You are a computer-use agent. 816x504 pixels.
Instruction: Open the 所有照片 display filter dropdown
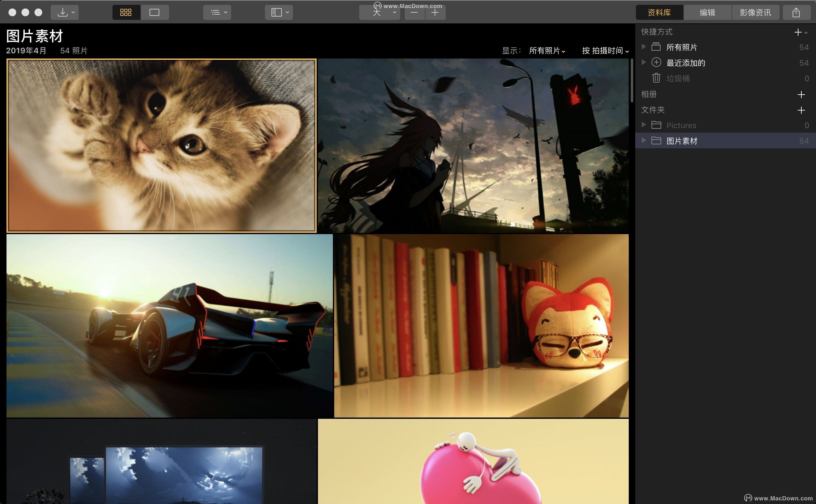coord(547,51)
